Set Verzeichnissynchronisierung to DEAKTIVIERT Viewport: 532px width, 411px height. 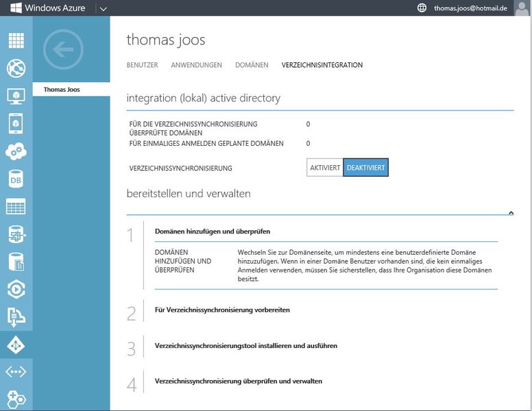tap(366, 168)
